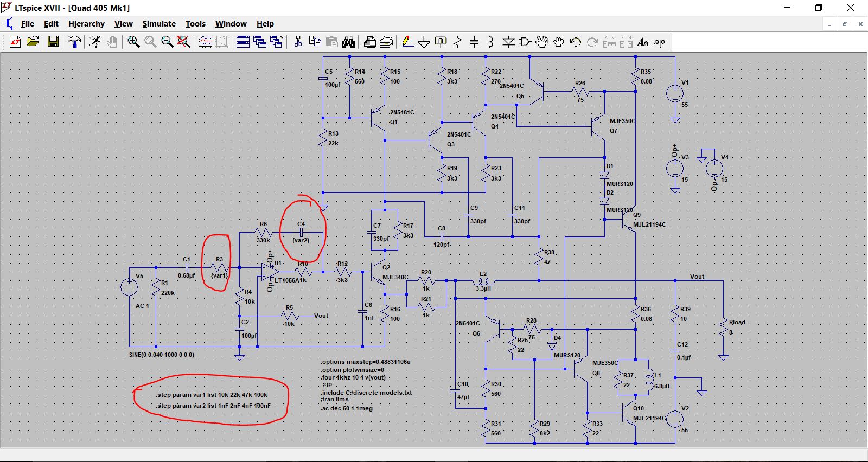Viewport: 868px width, 462px height.
Task: Save the schematic with the floppy icon
Action: (x=53, y=42)
